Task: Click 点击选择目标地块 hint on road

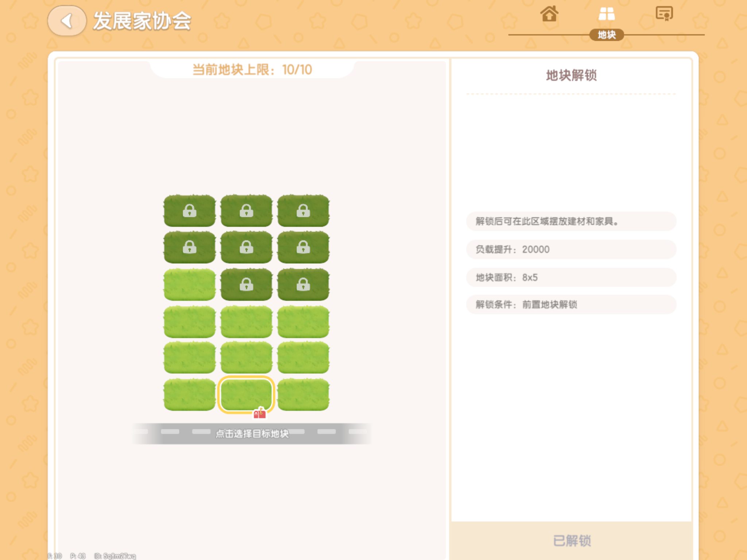Action: [x=252, y=434]
